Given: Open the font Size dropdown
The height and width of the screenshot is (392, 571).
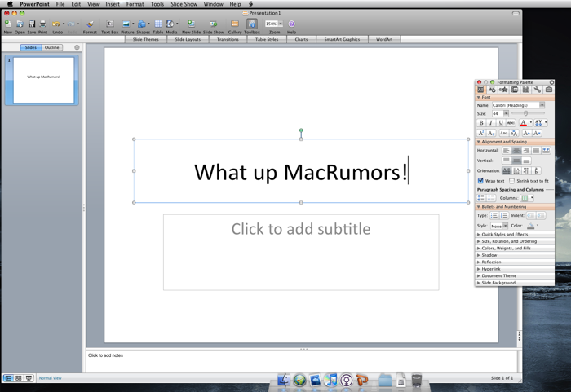Looking at the screenshot, I should click(x=506, y=113).
